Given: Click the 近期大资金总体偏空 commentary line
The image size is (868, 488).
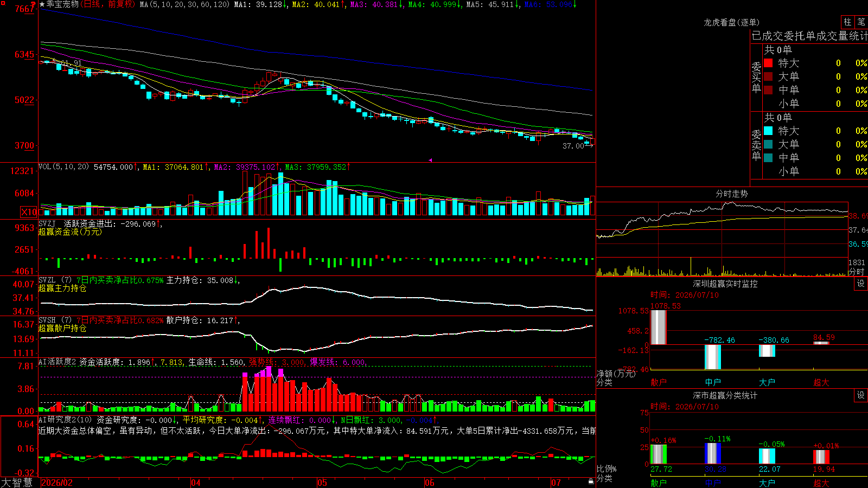Looking at the screenshot, I should click(x=317, y=431).
